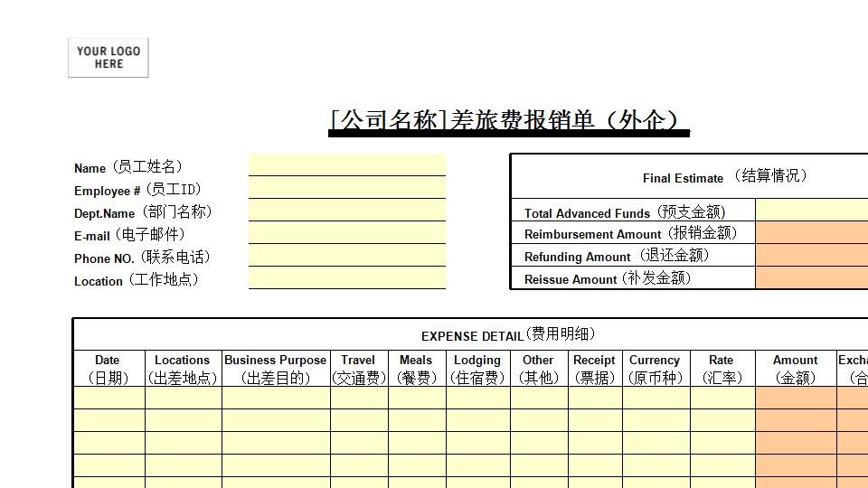This screenshot has height=488, width=868.
Task: Click the first row orange cell under Amount
Action: pyautogui.click(x=796, y=398)
